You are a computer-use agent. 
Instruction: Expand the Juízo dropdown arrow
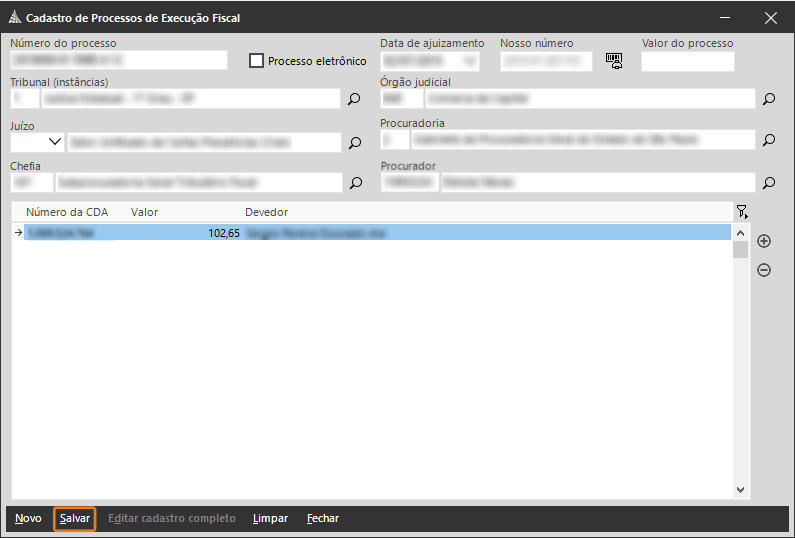click(54, 142)
